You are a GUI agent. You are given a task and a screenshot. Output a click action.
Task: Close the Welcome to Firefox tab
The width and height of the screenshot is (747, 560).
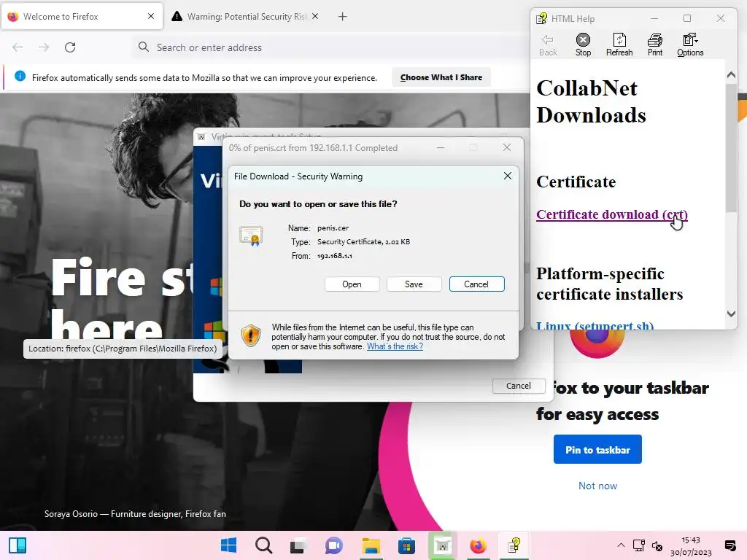151,16
